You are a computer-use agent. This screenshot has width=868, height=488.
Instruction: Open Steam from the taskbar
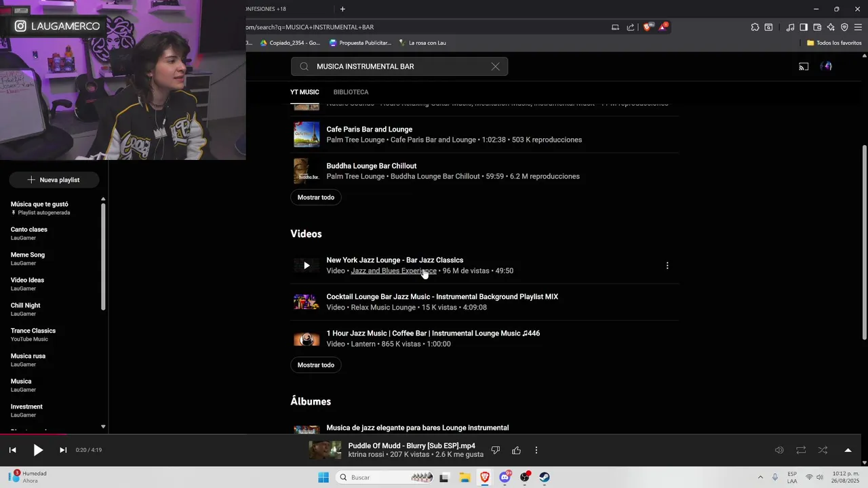point(545,477)
